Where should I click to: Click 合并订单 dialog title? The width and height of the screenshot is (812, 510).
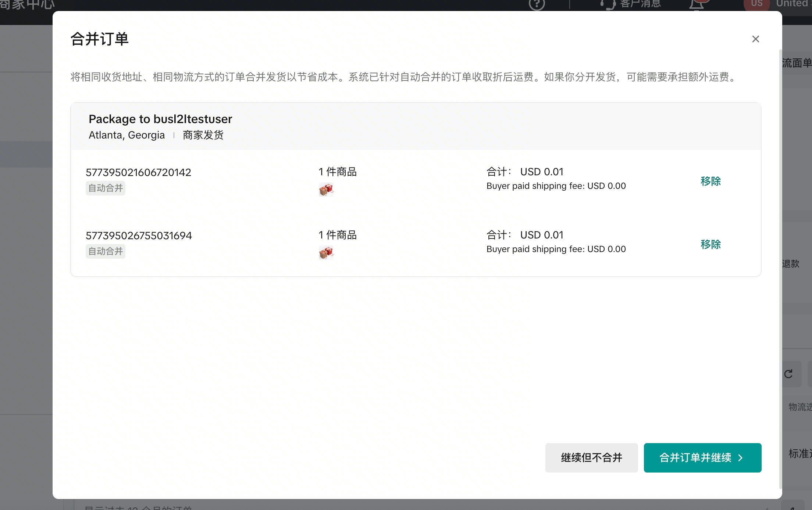click(99, 39)
